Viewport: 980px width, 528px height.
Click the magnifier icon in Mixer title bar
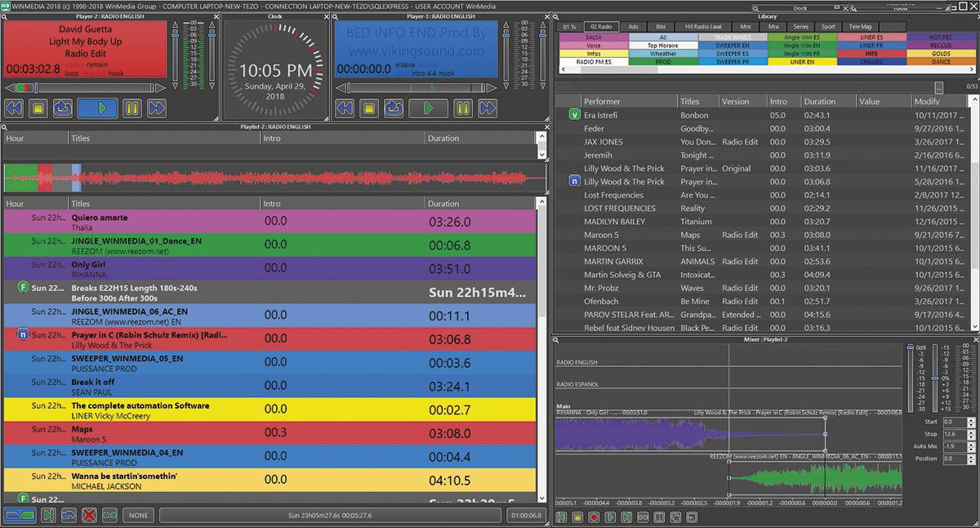[556, 338]
